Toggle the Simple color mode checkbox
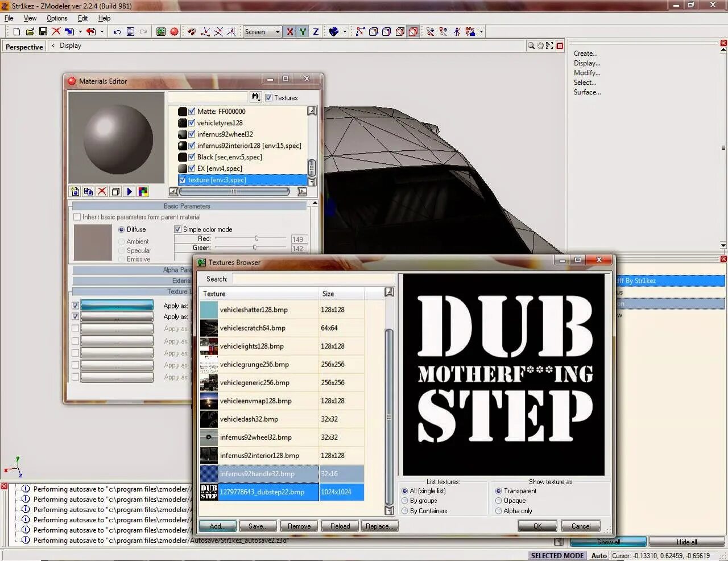The height and width of the screenshot is (561, 728). point(177,229)
